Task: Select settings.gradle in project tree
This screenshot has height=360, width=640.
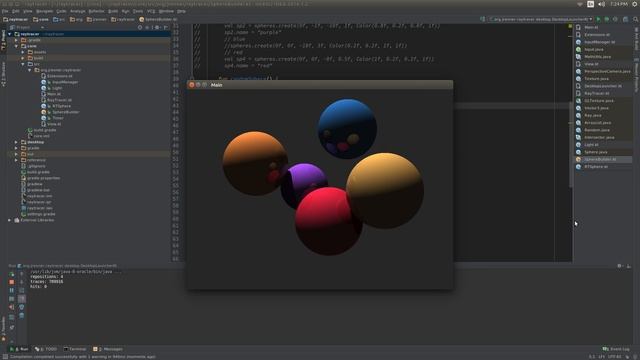Action: [38, 214]
